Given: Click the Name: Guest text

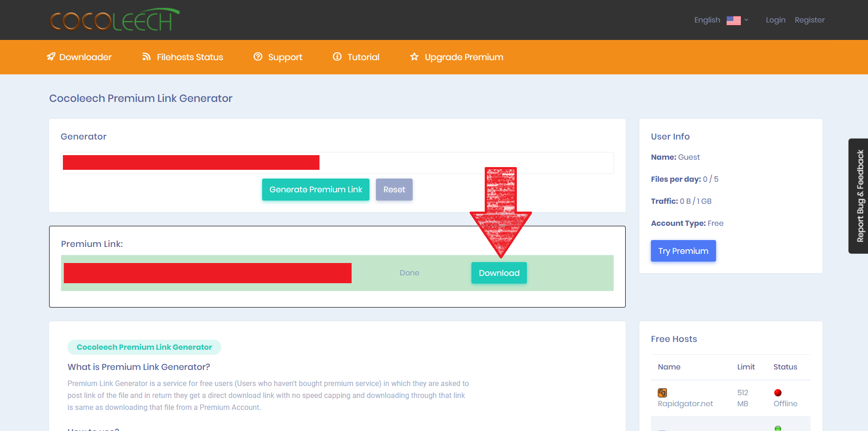Looking at the screenshot, I should 675,157.
